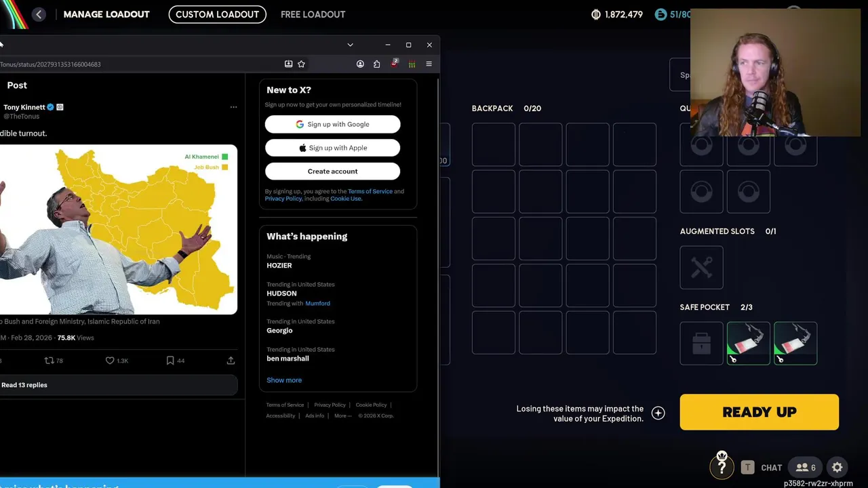The width and height of the screenshot is (868, 488).
Task: Click the post share icon
Action: 231,361
